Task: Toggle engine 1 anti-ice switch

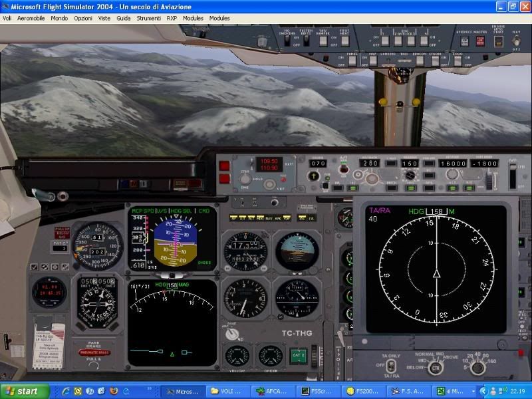Action: pos(385,41)
